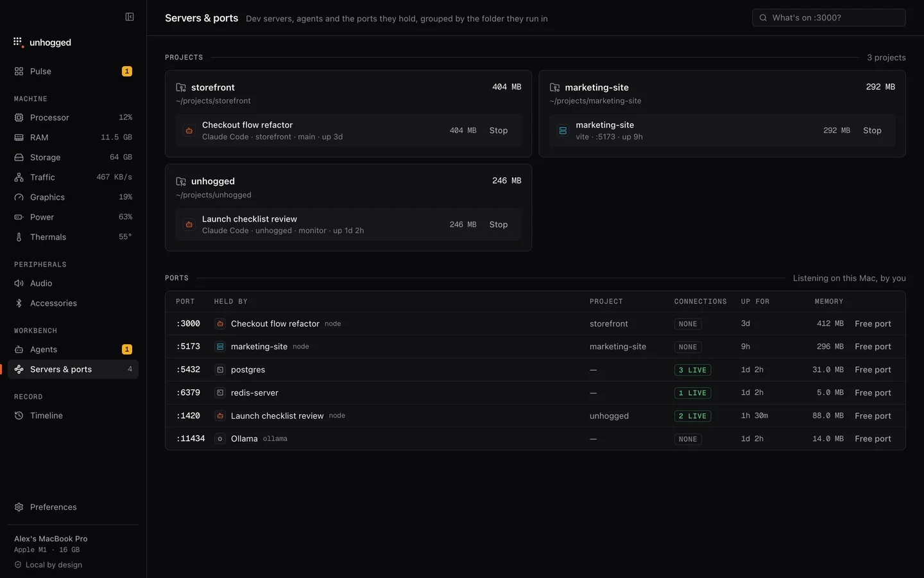Click the Graphics gauge icon
924x578 pixels.
click(19, 197)
